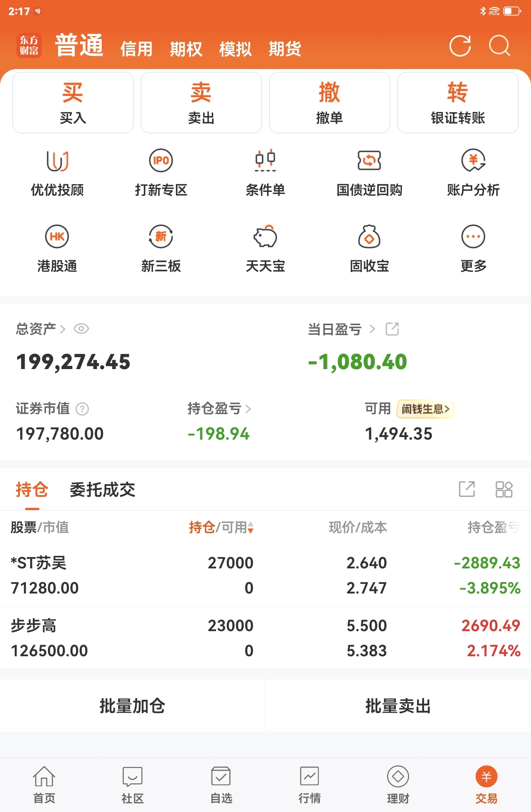Tap *ST苏吴 market value 71280.00

(x=45, y=588)
